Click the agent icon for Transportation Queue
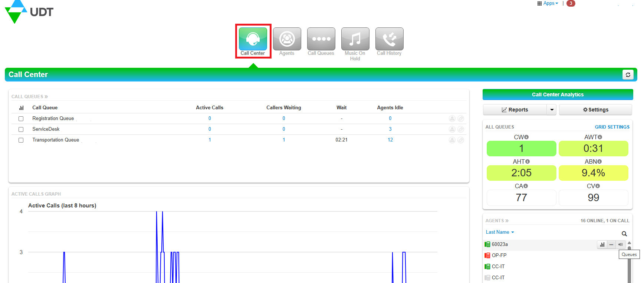The width and height of the screenshot is (644, 283). [452, 140]
